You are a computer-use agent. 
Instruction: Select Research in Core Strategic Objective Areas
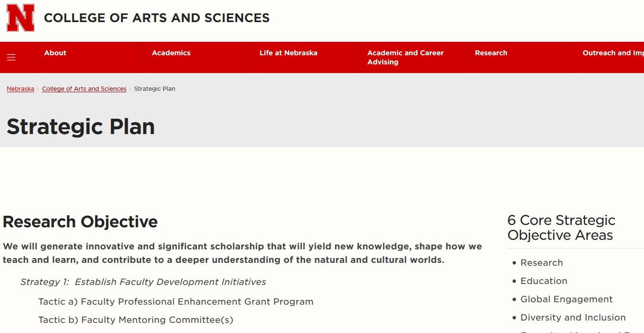pos(542,263)
